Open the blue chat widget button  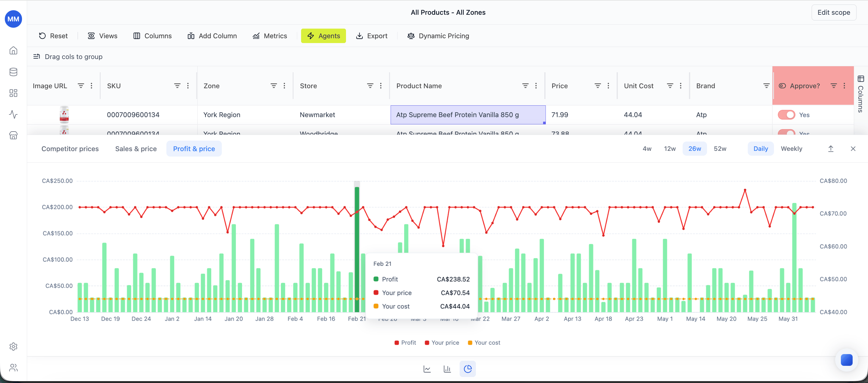846,360
